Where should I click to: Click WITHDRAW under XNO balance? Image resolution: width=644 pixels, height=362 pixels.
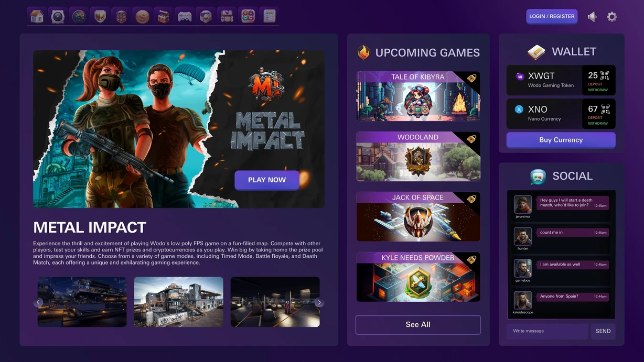tap(598, 124)
